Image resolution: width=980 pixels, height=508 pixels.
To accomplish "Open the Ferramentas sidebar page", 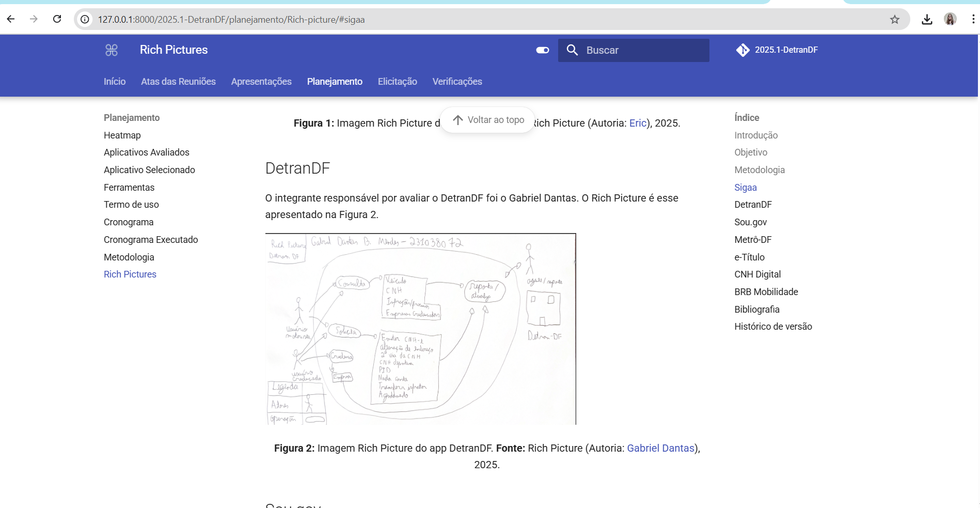I will click(129, 188).
